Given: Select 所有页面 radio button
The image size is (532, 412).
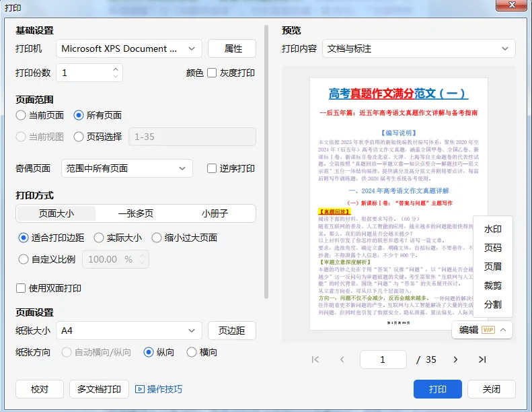Looking at the screenshot, I should pos(79,115).
